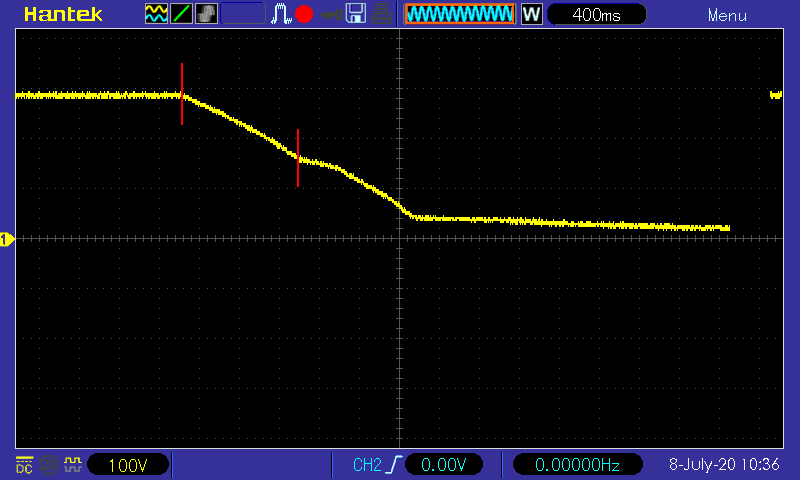Click the 400ms timebase readout
The width and height of the screenshot is (800, 480).
click(596, 14)
